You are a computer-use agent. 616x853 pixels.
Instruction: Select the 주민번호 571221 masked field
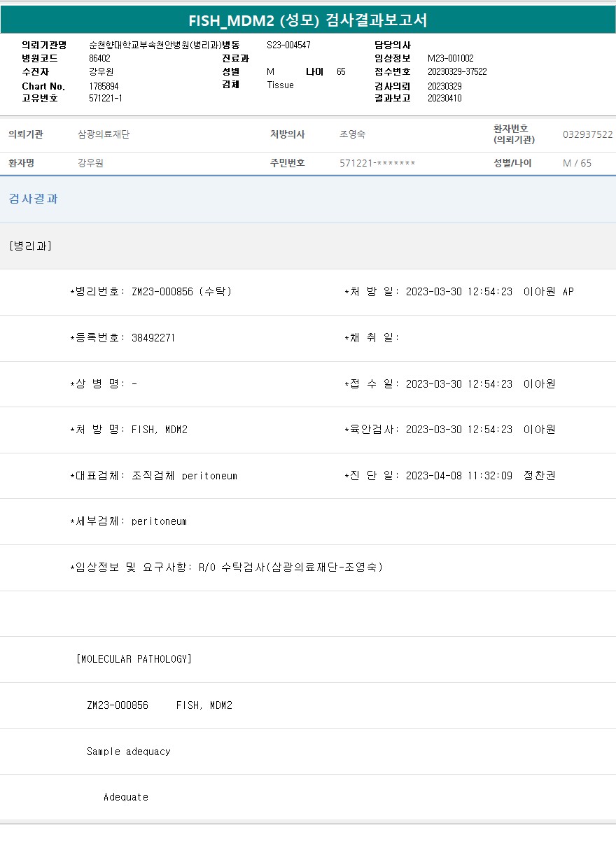click(x=377, y=163)
